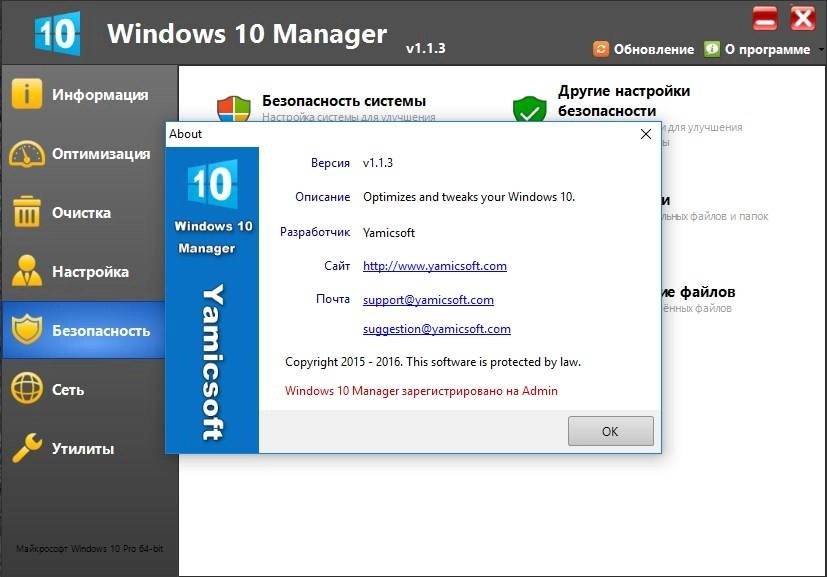
Task: Open the Утилиты wrench icon
Action: (26, 448)
